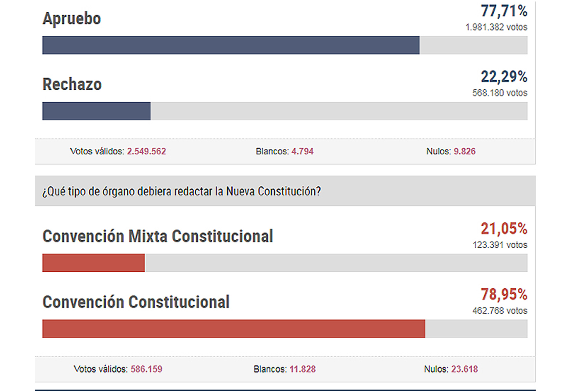Click the 1.981.382 votos count

tap(496, 27)
